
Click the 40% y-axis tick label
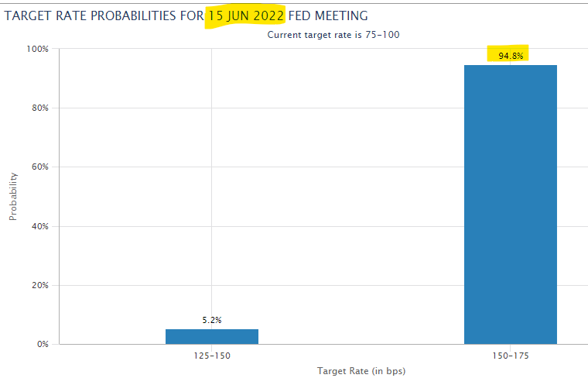point(40,226)
